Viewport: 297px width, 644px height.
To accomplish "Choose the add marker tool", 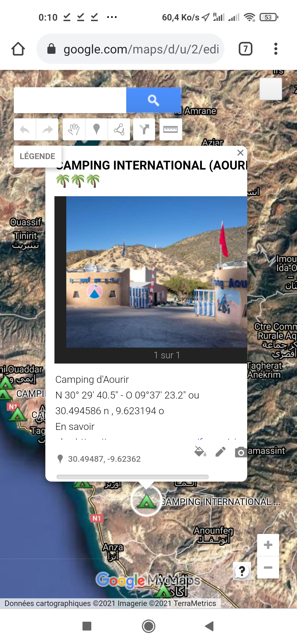I will pos(96,129).
